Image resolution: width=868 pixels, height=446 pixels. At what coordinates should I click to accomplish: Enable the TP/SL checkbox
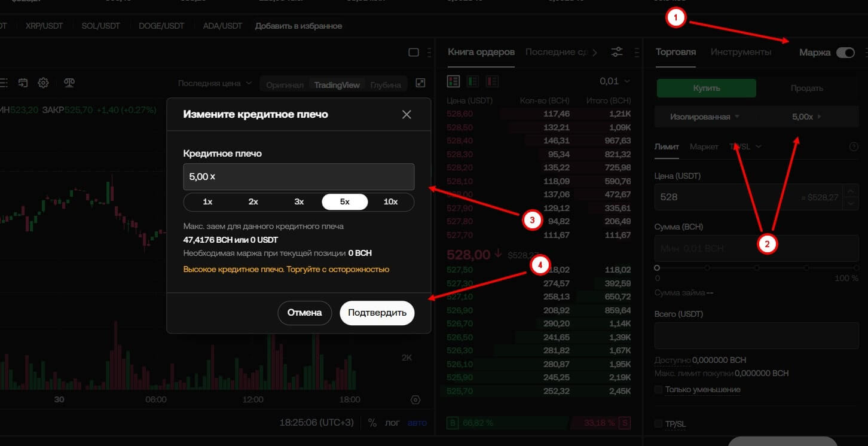point(659,424)
